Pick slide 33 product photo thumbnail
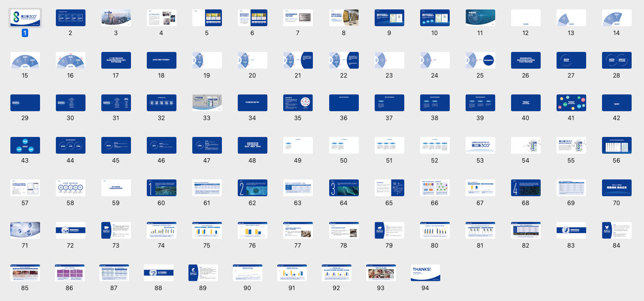 click(x=207, y=103)
